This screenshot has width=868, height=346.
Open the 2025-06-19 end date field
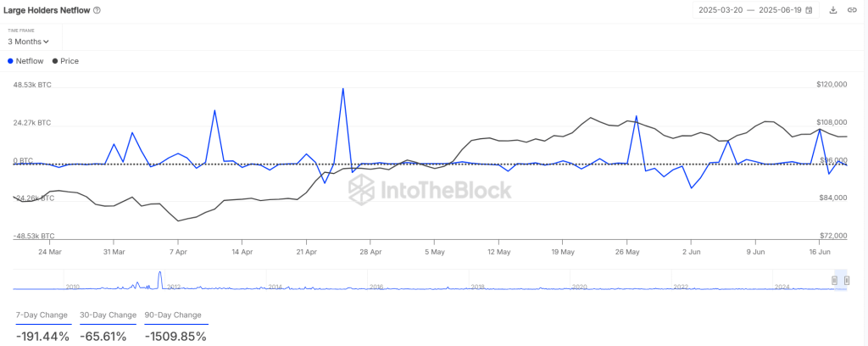point(781,10)
